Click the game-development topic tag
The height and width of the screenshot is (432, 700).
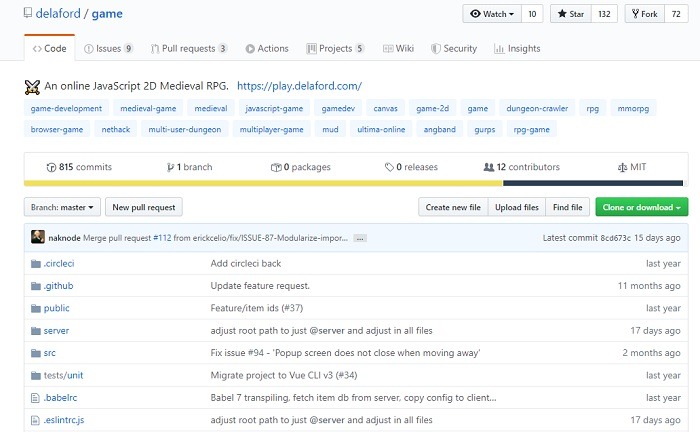point(66,108)
